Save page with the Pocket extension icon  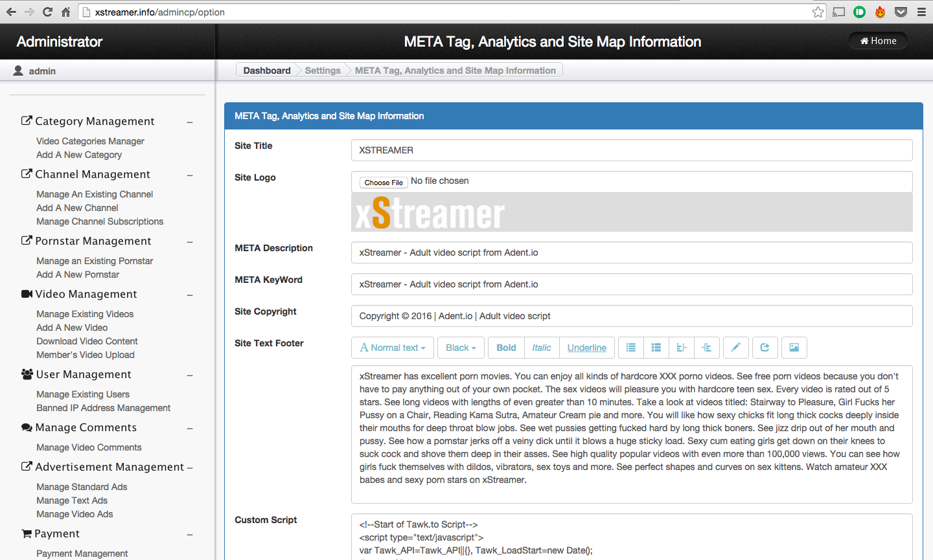(901, 12)
